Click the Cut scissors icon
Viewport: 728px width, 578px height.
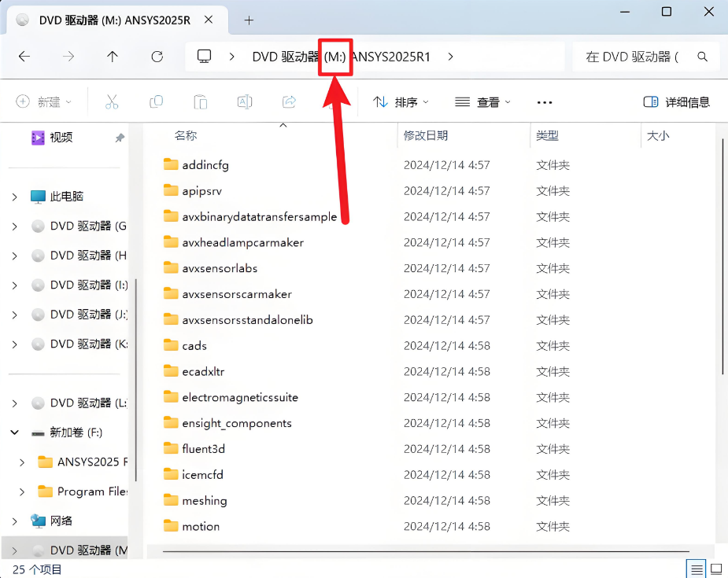coord(112,101)
